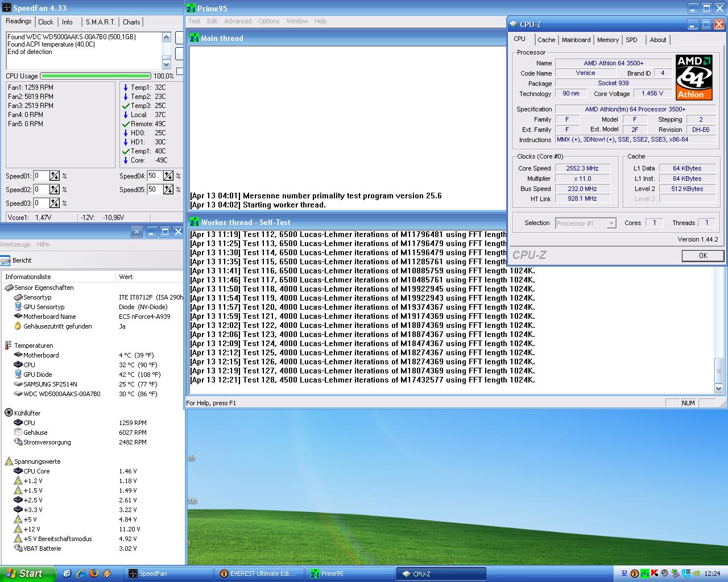
Task: Click the warning icon beside Spannungswerte
Action: 9,462
